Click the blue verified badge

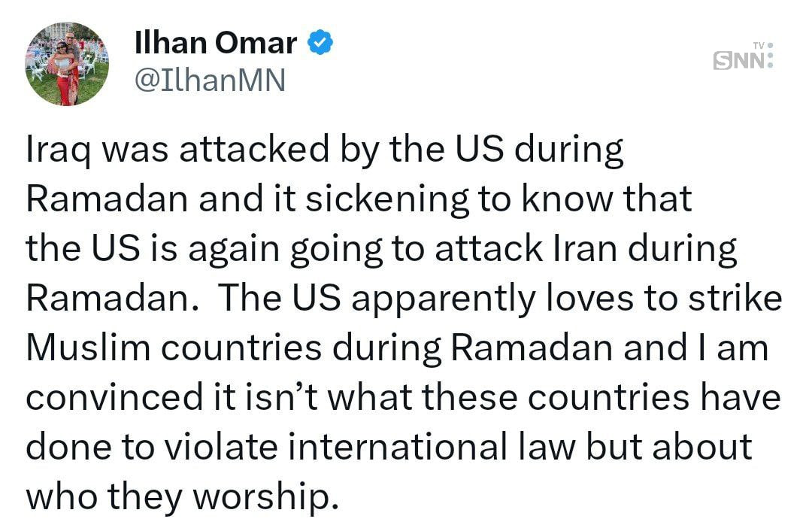pyautogui.click(x=322, y=44)
